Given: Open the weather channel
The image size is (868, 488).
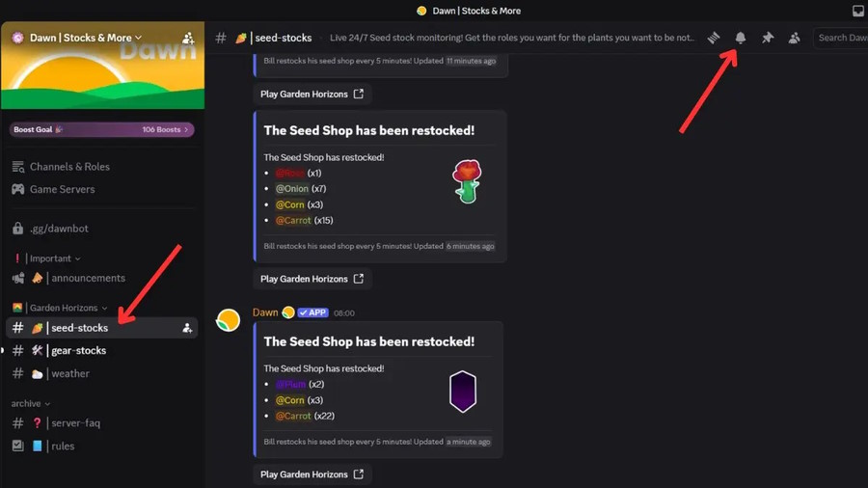Looking at the screenshot, I should pos(69,374).
